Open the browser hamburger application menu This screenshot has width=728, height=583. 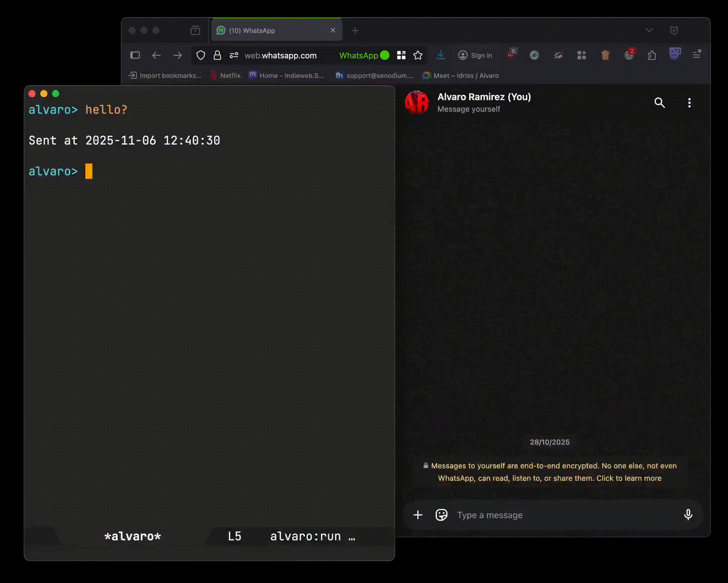coord(697,55)
